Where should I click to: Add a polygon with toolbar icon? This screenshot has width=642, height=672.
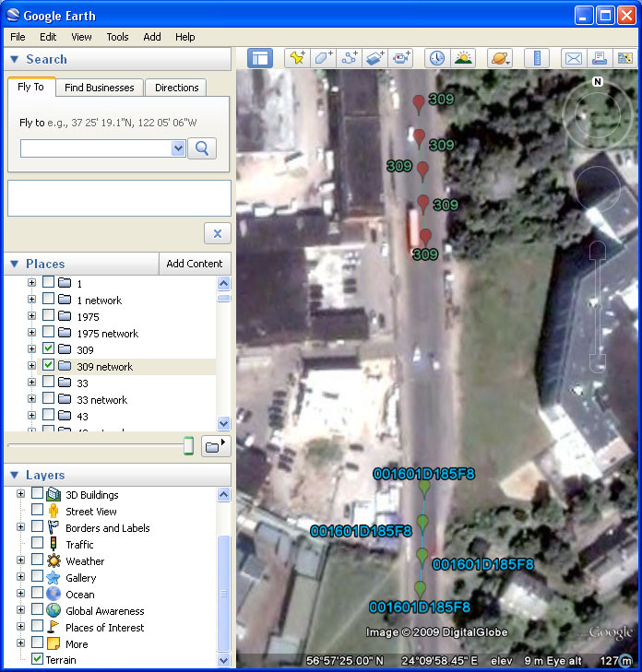(323, 58)
